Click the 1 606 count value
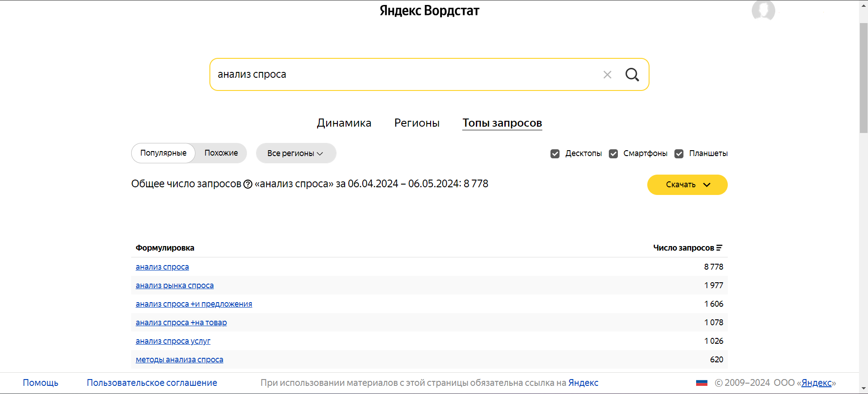This screenshot has height=394, width=868. tap(713, 304)
